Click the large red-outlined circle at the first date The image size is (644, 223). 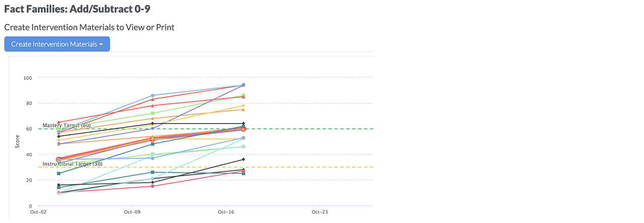click(x=59, y=160)
